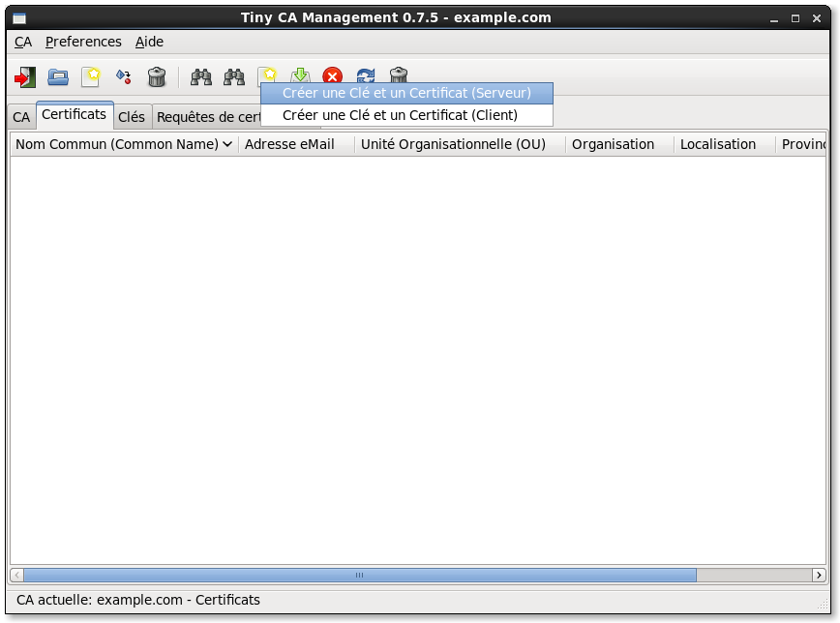Click the first trash can delete icon
This screenshot has height=623, width=840.
[156, 76]
